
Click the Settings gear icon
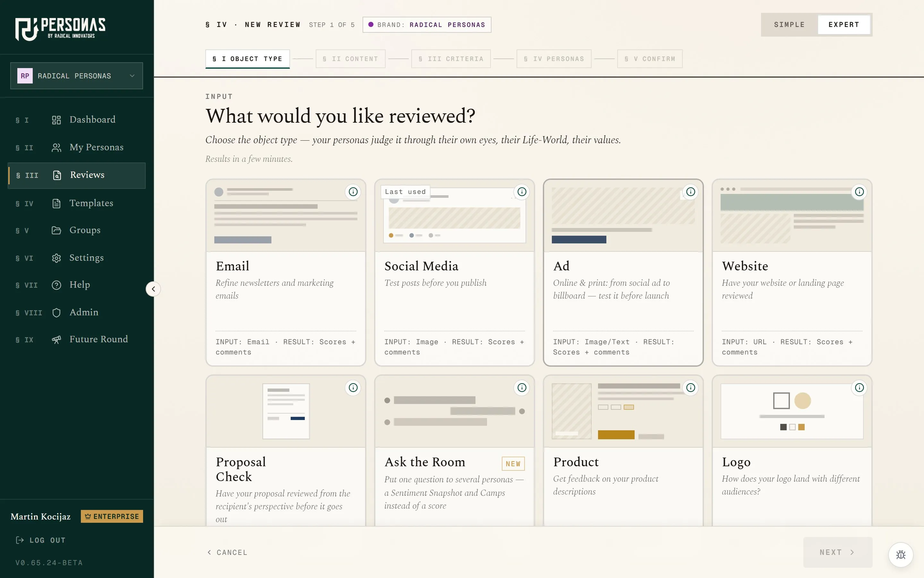pyautogui.click(x=56, y=258)
